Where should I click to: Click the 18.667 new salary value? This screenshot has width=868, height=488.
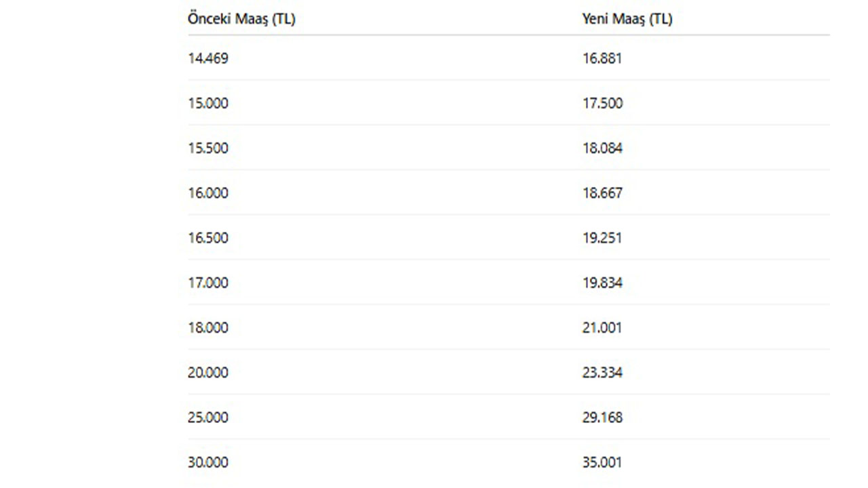pyautogui.click(x=602, y=193)
